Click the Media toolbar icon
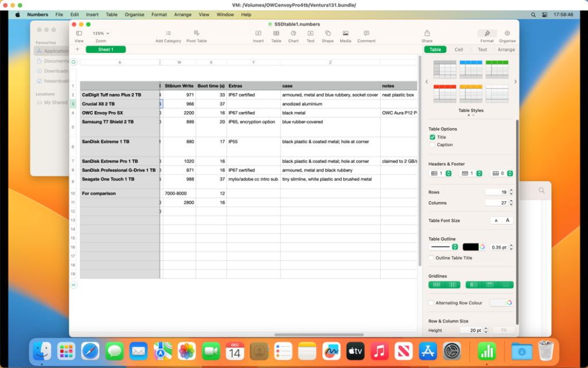 [345, 34]
